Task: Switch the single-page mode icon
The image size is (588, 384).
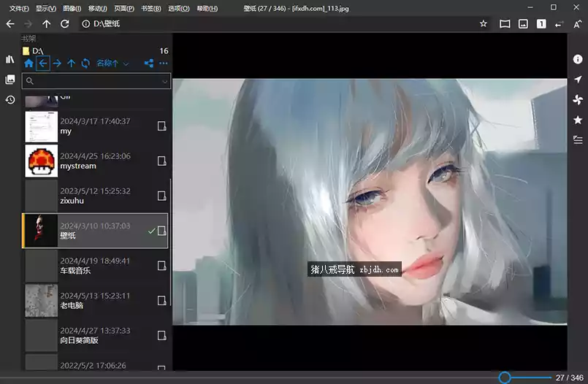Action: 541,24
